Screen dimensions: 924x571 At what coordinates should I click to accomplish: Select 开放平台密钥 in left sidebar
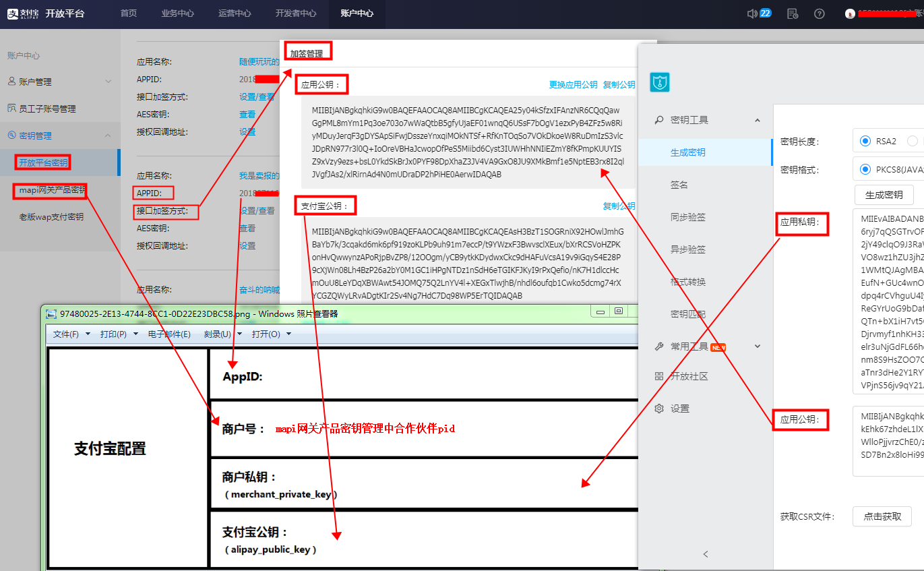[x=43, y=162]
